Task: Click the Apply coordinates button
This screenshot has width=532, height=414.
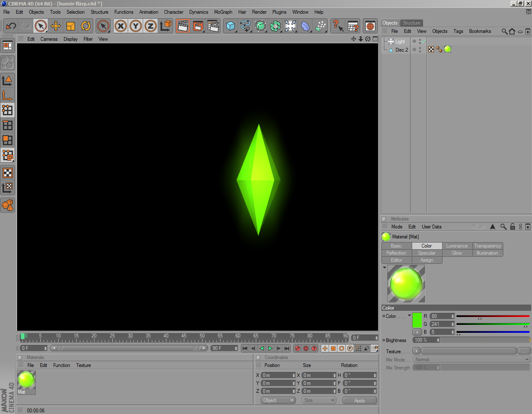Action: [x=360, y=401]
